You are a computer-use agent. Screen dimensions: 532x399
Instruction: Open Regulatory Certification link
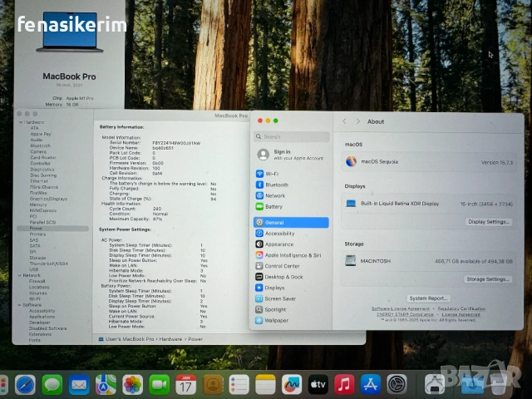(x=461, y=308)
